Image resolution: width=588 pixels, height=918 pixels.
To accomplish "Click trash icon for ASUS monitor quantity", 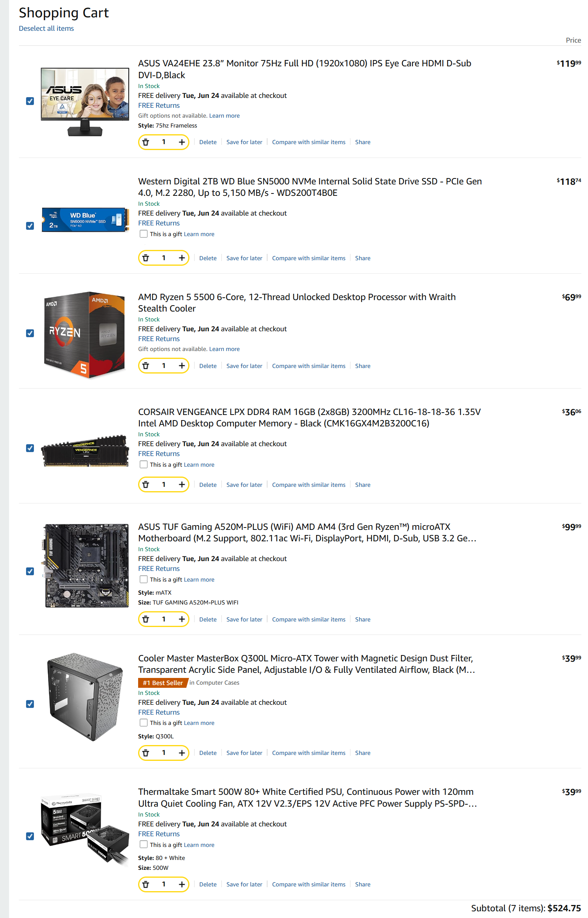I will (x=146, y=142).
